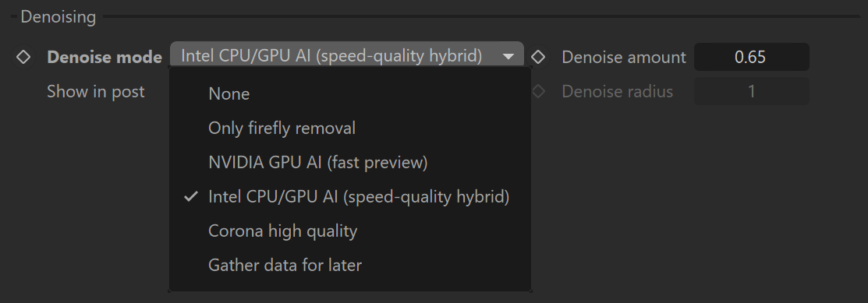Click the checkmark beside the Intel option
Image resolution: width=868 pixels, height=303 pixels.
[x=191, y=196]
